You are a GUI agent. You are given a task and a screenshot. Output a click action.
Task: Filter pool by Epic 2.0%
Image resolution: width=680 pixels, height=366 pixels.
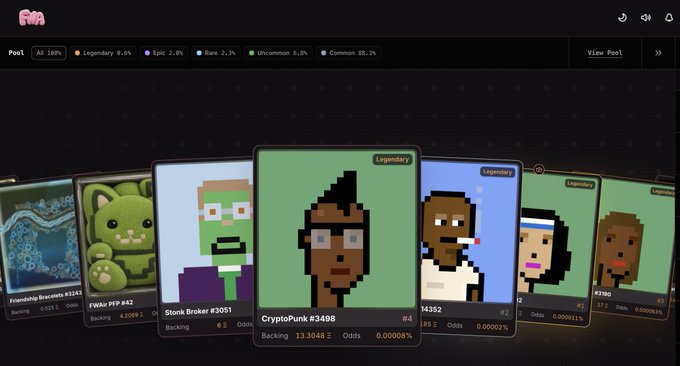(x=164, y=53)
